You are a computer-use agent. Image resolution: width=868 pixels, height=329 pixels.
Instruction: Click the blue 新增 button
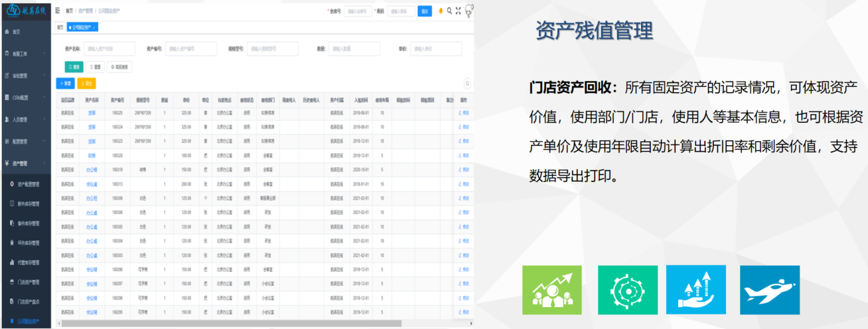(x=65, y=83)
